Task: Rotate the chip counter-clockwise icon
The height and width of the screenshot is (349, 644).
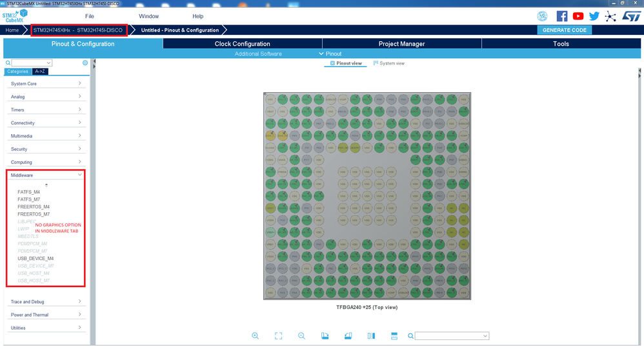Action: [348, 336]
